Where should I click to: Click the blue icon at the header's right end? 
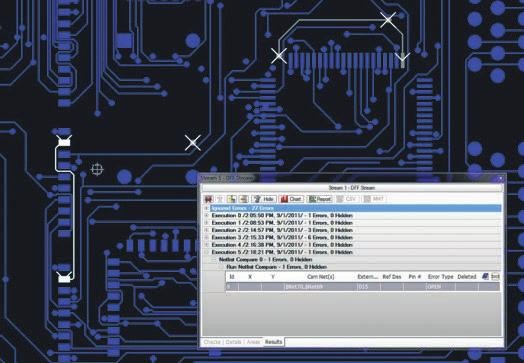[x=485, y=276]
